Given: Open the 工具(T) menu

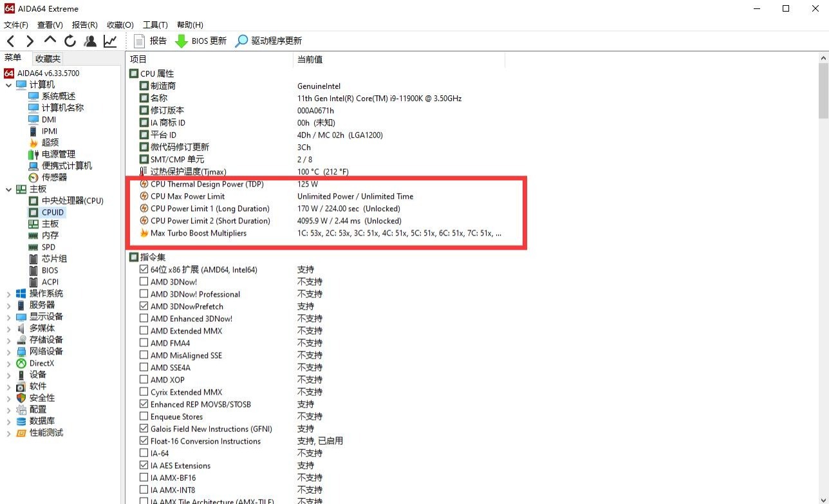Looking at the screenshot, I should (x=154, y=24).
